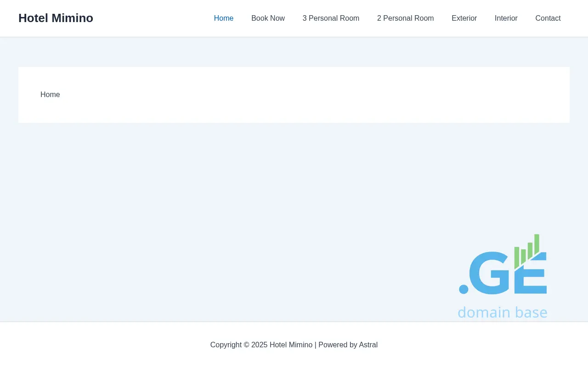The image size is (588, 368).
Task: Click Hotel Mimino name in footer copyright
Action: click(x=291, y=345)
